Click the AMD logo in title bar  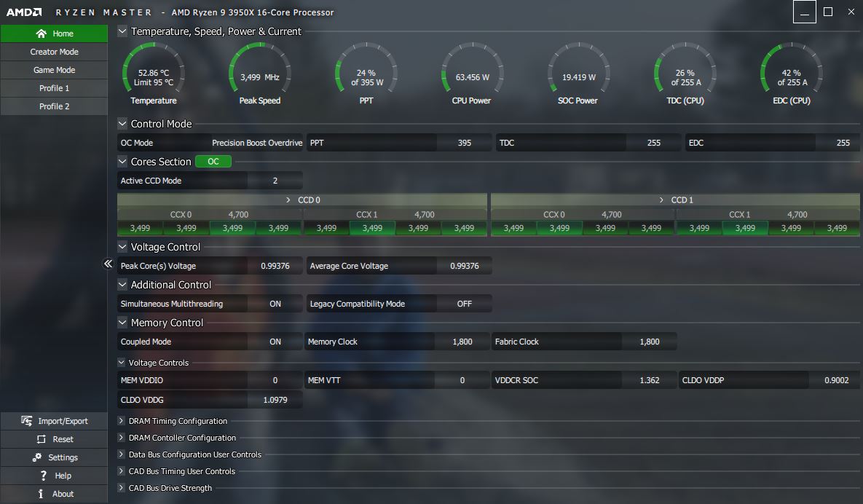click(x=24, y=12)
